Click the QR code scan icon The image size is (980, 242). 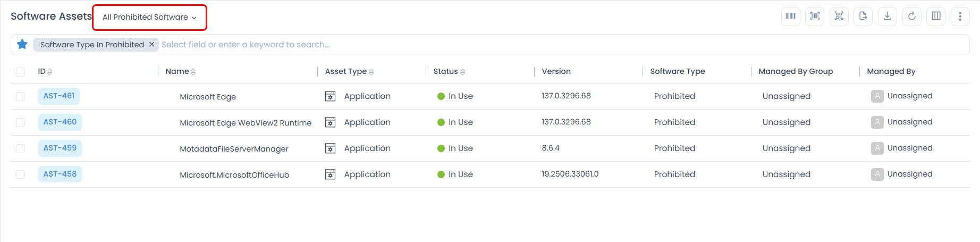click(x=839, y=16)
